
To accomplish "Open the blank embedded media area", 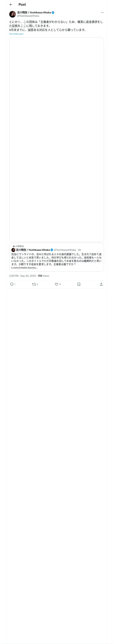I will pos(56,139).
